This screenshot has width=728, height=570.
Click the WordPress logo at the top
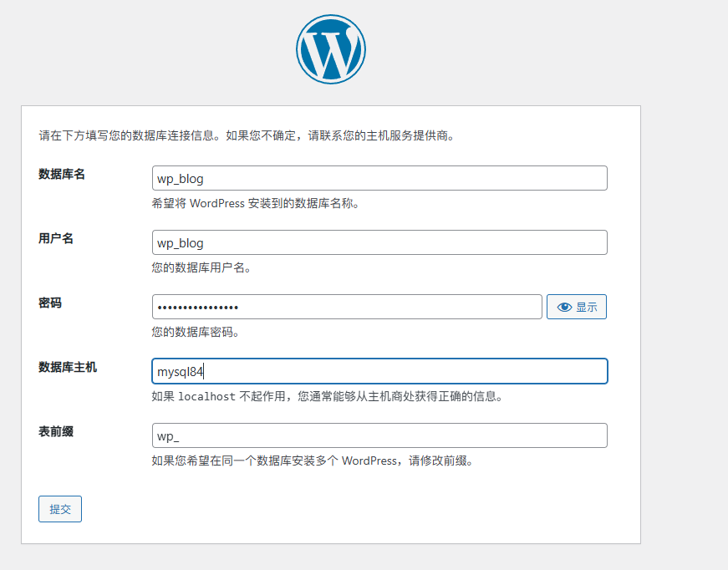(330, 49)
